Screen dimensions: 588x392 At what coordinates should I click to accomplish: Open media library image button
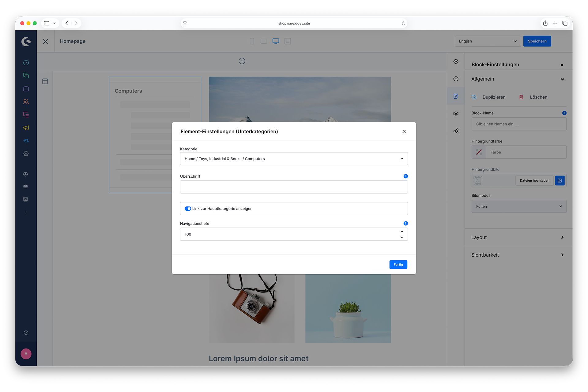(560, 181)
